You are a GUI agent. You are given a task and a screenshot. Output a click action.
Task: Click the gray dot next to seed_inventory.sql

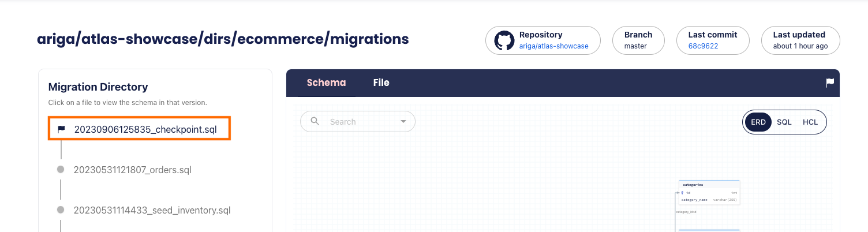[x=61, y=209]
